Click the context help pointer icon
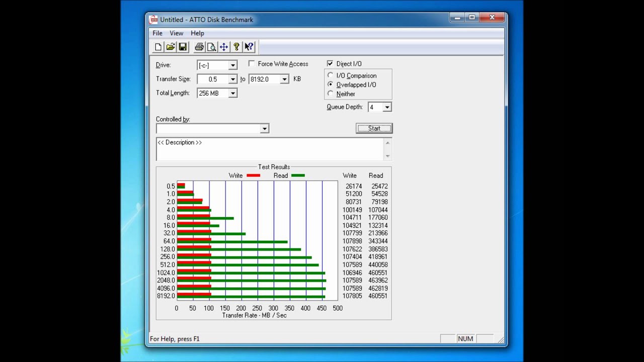Viewport: 644px width, 362px height. pyautogui.click(x=249, y=47)
